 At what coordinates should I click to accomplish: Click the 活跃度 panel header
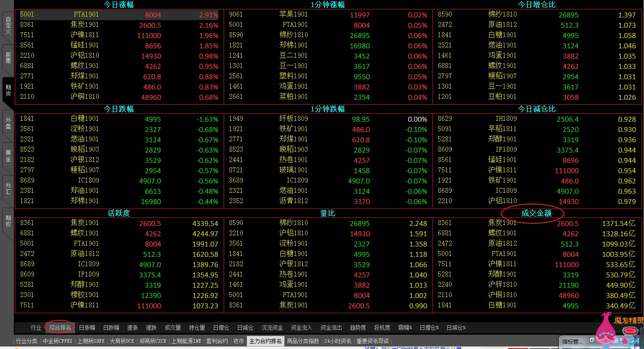(x=119, y=213)
